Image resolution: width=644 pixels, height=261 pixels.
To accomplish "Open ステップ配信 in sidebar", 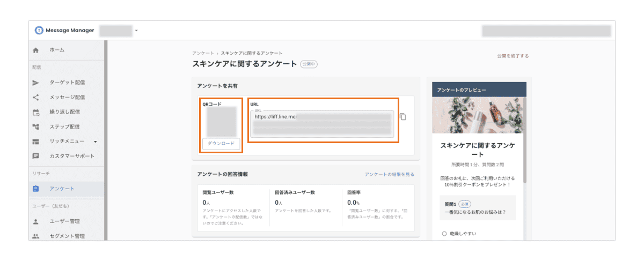I will (x=64, y=126).
